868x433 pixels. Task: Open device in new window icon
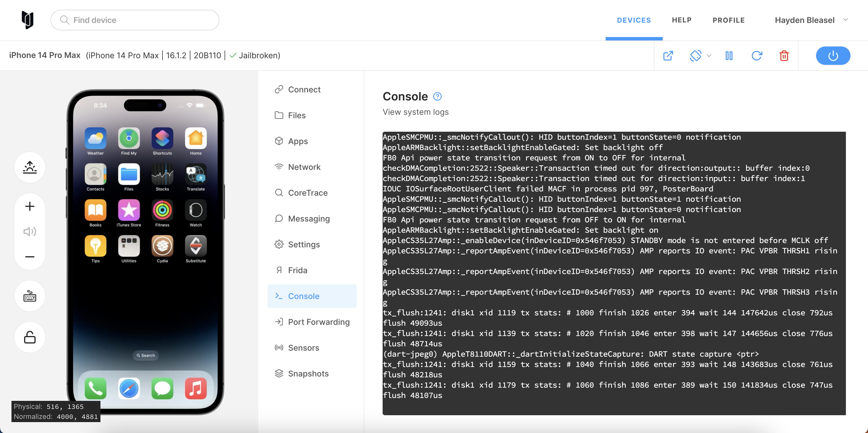(668, 56)
